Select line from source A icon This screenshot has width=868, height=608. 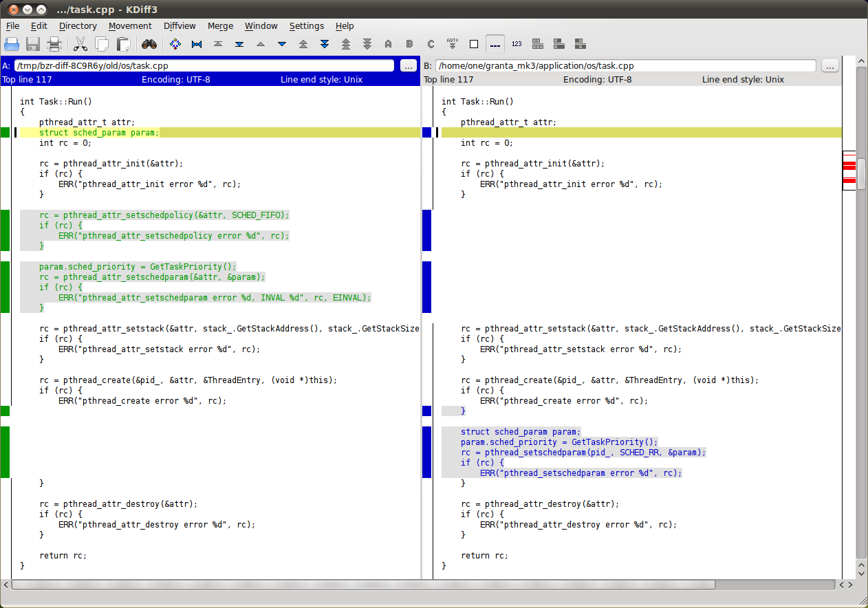coord(388,43)
